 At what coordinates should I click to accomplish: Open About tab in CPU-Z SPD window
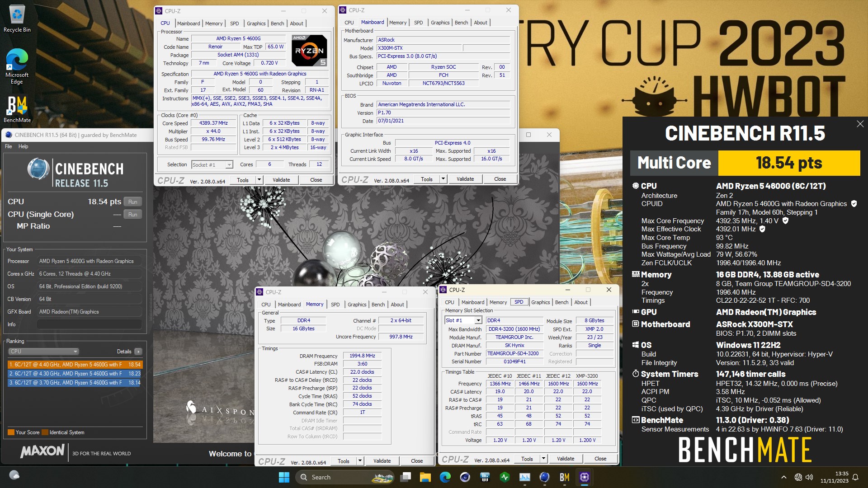coord(581,302)
